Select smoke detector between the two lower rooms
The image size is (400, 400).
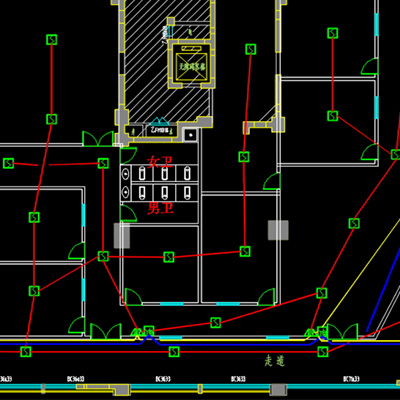pos(169,257)
